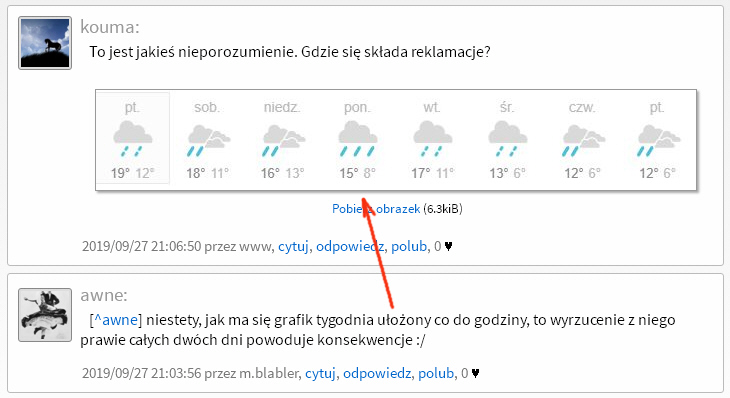Click the Pobierz obrazek download link
This screenshot has width=730, height=398.
click(376, 209)
